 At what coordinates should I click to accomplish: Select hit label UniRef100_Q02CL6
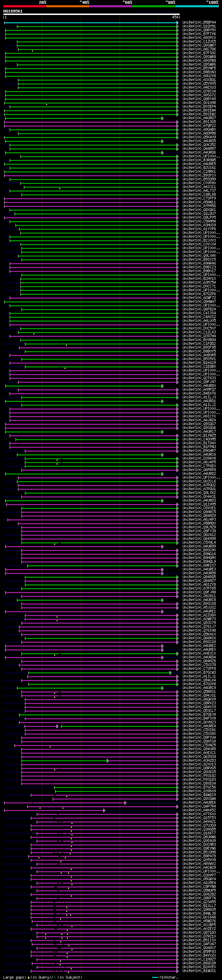pyautogui.click(x=199, y=481)
